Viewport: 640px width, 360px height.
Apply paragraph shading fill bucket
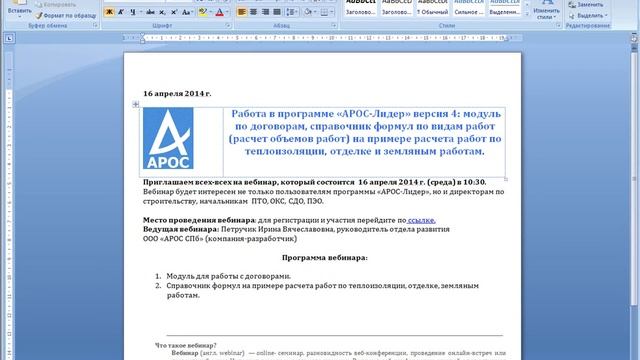pos(308,12)
